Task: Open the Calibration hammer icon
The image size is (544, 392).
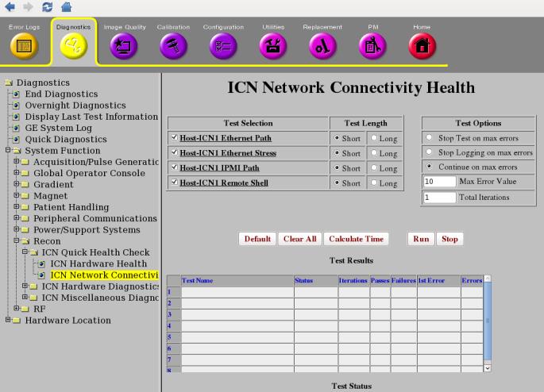Action: click(173, 47)
